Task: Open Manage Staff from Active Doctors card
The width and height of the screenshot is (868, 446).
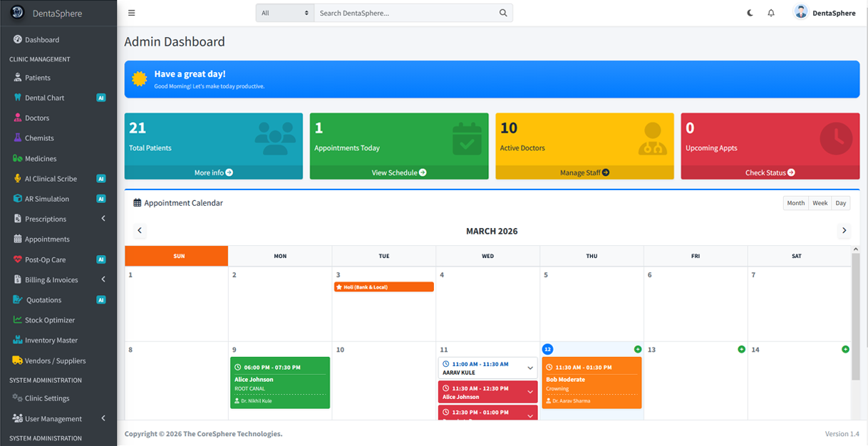Action: coord(584,172)
